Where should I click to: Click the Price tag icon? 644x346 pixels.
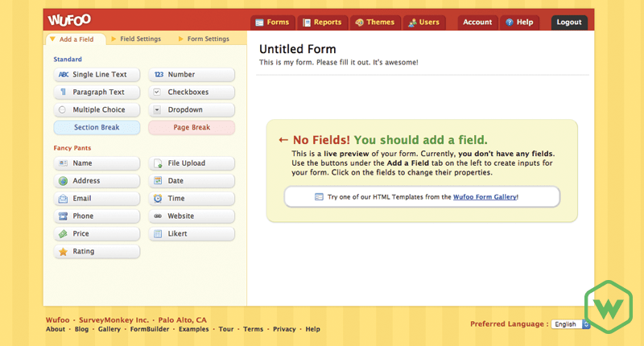tap(63, 234)
